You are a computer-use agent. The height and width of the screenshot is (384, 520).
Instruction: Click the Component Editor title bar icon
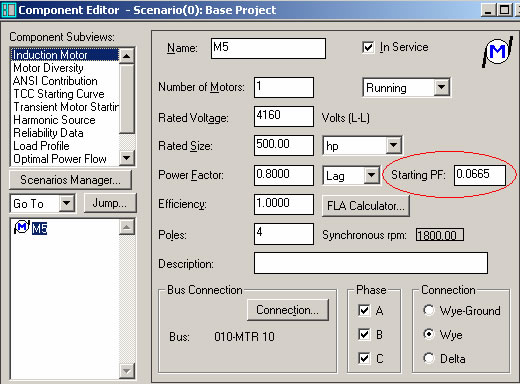9,10
